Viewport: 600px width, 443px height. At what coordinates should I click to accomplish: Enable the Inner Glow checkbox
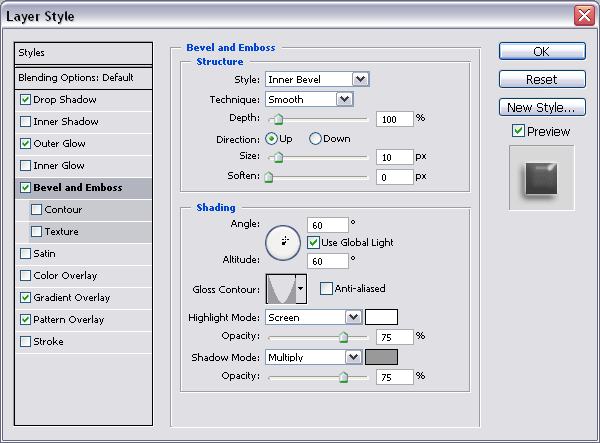tap(25, 166)
